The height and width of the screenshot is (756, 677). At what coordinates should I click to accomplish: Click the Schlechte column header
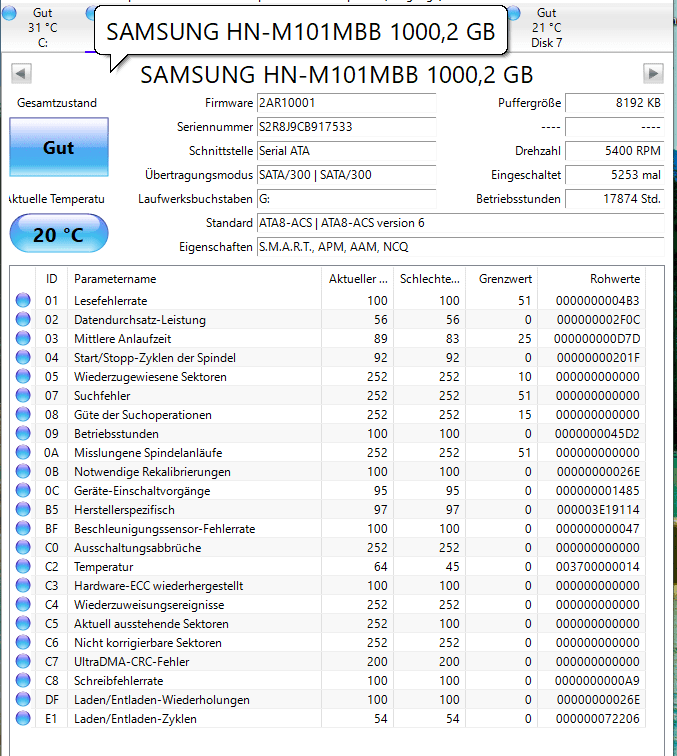point(429,279)
